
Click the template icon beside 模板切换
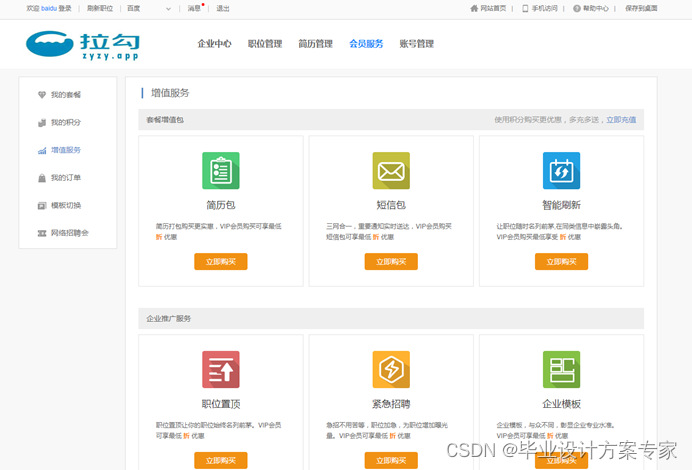pos(42,206)
